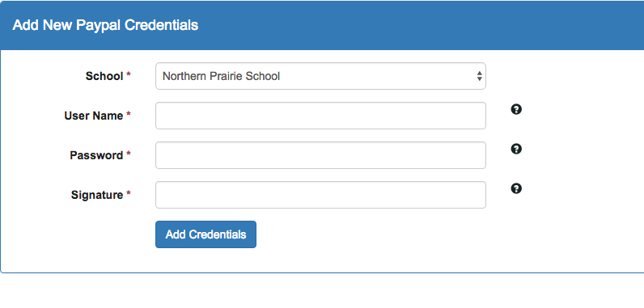Screen dimensions: 644x308
Task: Click the required marker next to Signature
Action: (x=129, y=193)
